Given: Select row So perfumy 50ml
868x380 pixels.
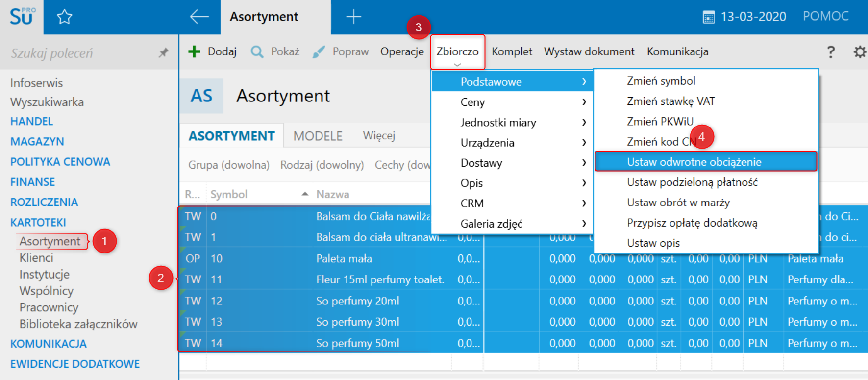Looking at the screenshot, I should click(x=523, y=343).
